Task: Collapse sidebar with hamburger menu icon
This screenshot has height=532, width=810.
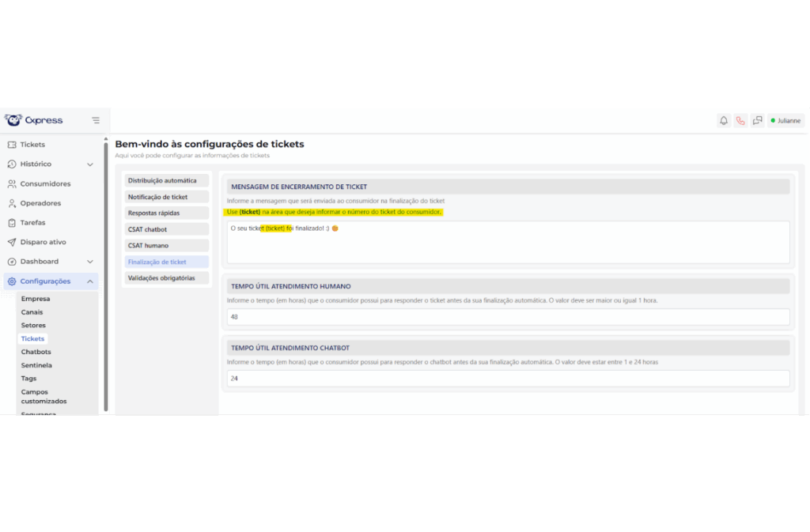Action: [96, 121]
